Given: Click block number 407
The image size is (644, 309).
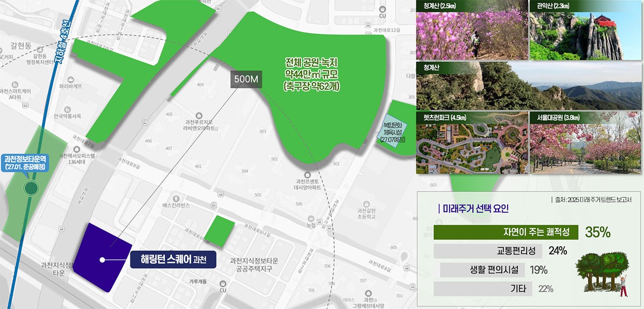Looking at the screenshot, I should (169, 149).
